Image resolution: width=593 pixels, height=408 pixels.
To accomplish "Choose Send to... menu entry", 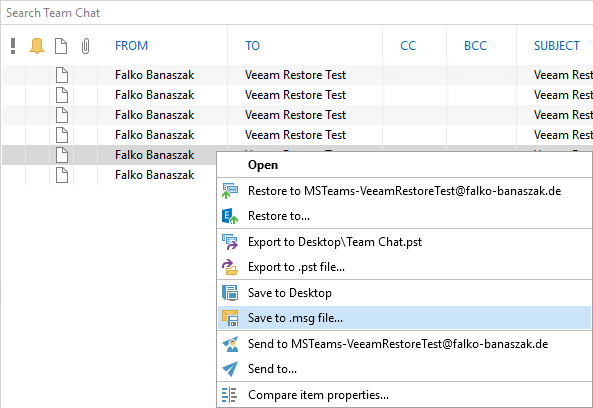I will coord(404,369).
